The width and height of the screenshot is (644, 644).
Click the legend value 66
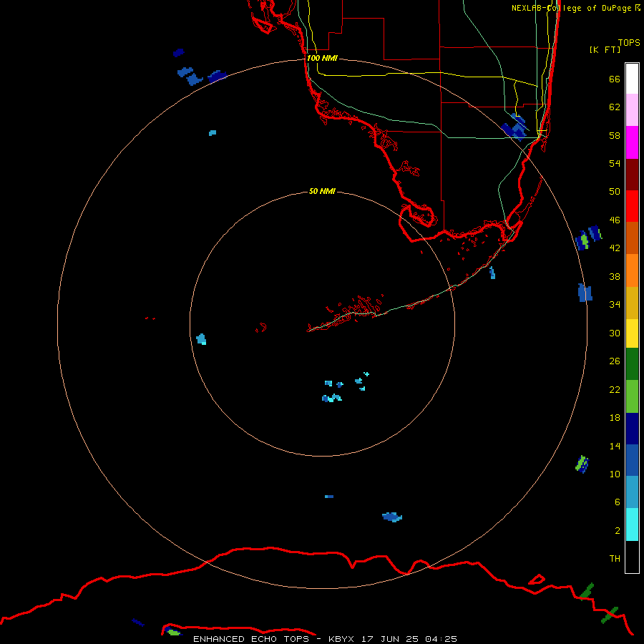[615, 79]
